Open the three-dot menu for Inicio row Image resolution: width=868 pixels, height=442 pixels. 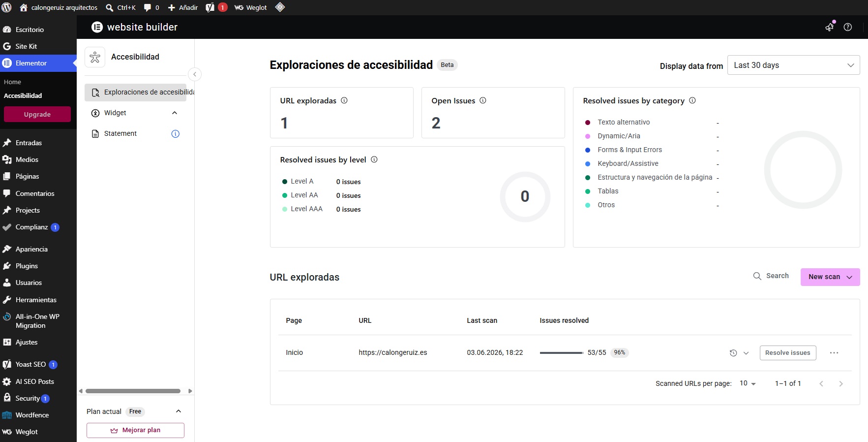tap(834, 353)
